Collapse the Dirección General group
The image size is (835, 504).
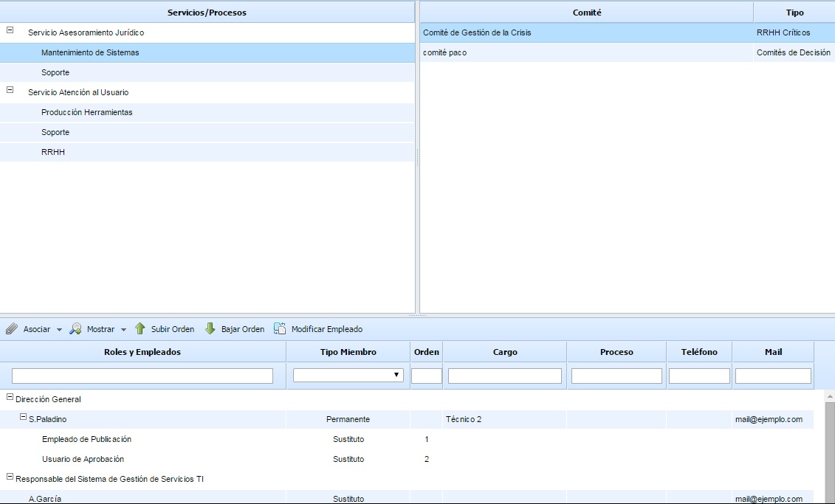coord(10,398)
